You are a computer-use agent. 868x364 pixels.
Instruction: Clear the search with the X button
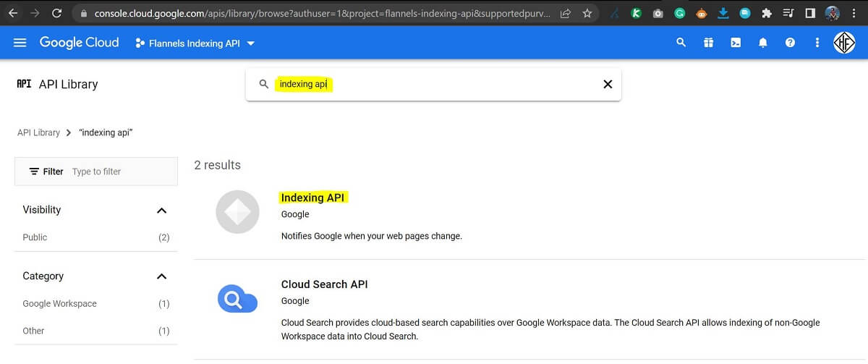[608, 84]
